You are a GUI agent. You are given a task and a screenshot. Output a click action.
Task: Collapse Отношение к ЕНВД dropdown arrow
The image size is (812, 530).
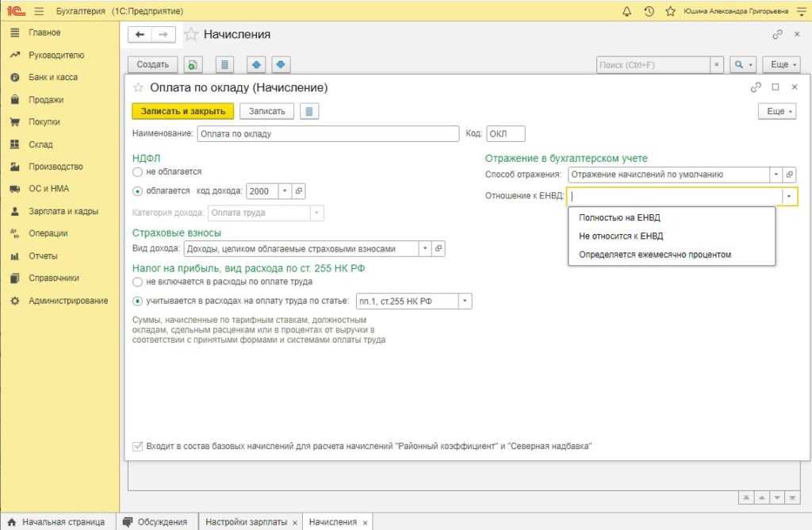pos(789,196)
